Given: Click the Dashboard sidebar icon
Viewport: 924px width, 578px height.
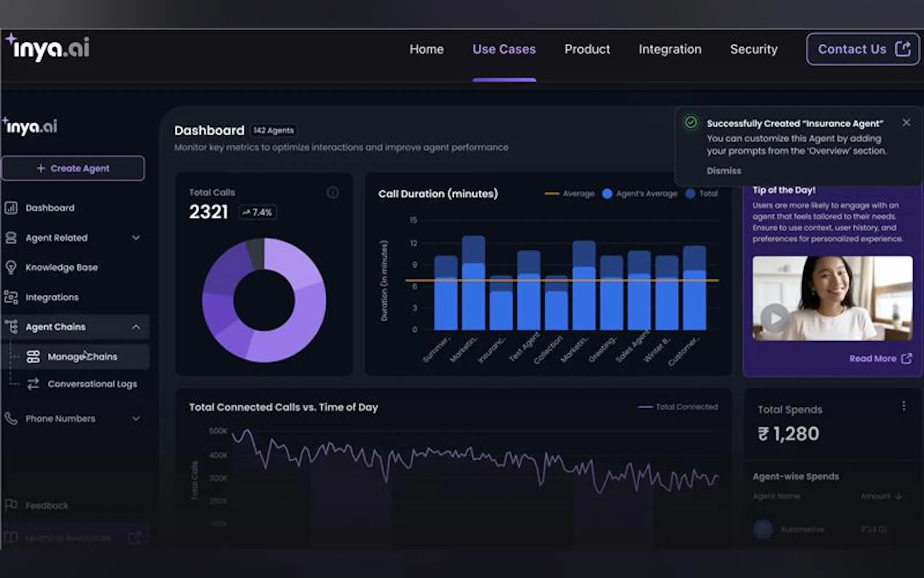Looking at the screenshot, I should 11,208.
